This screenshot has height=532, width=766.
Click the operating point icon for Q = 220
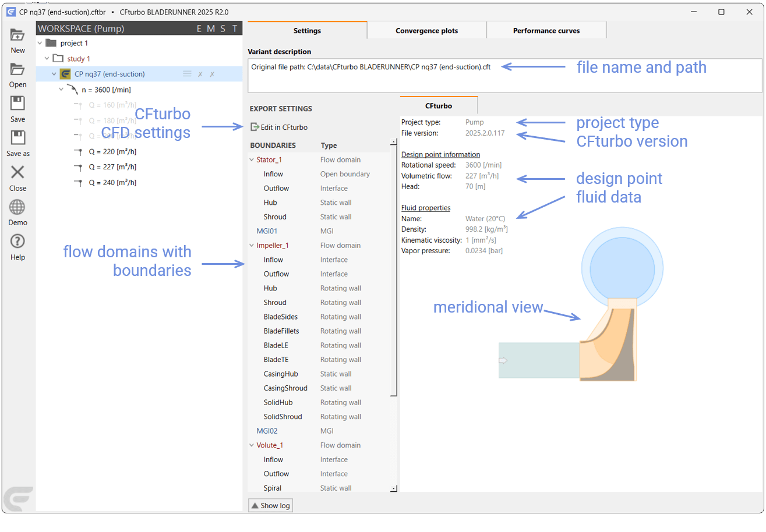(x=79, y=151)
